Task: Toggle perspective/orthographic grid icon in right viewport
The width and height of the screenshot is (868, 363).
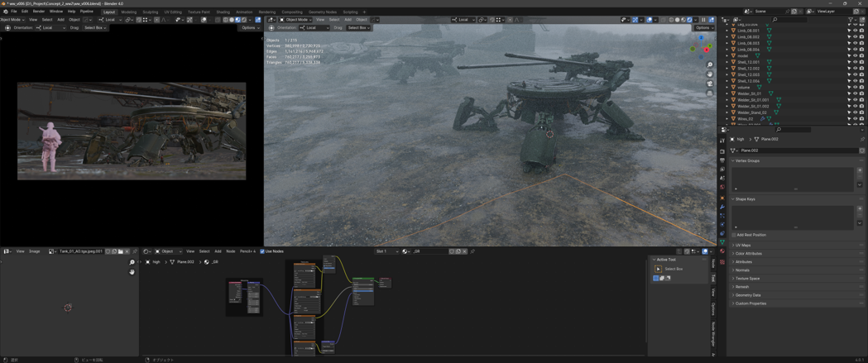Action: pyautogui.click(x=710, y=93)
